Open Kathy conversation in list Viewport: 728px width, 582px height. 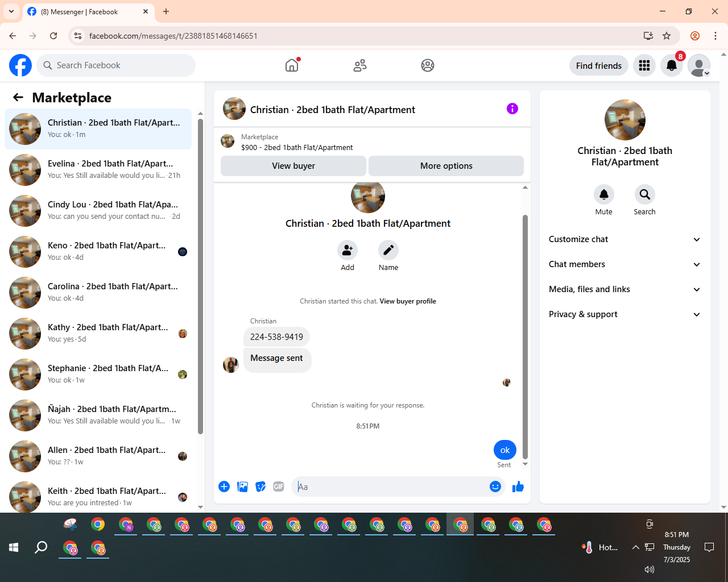tap(98, 334)
